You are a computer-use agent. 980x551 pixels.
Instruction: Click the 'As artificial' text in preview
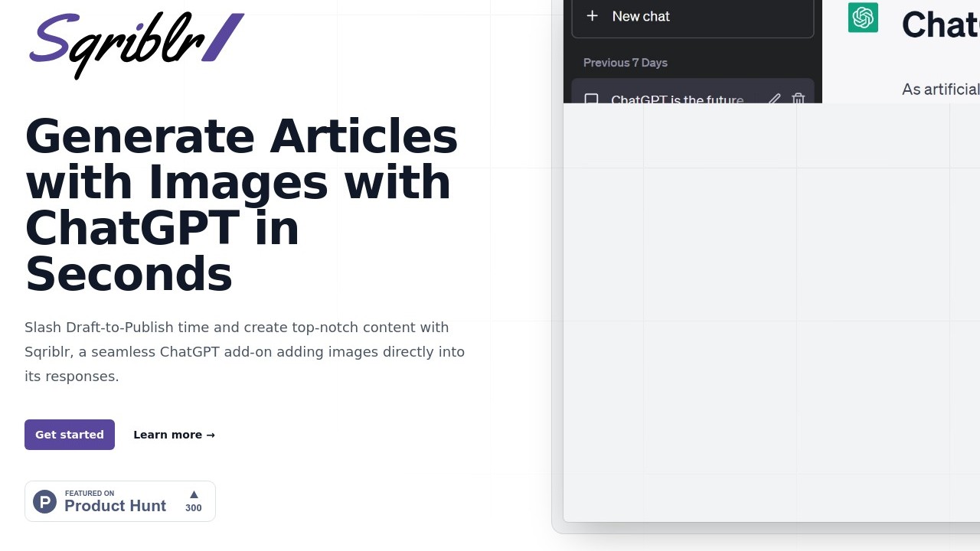tap(940, 90)
